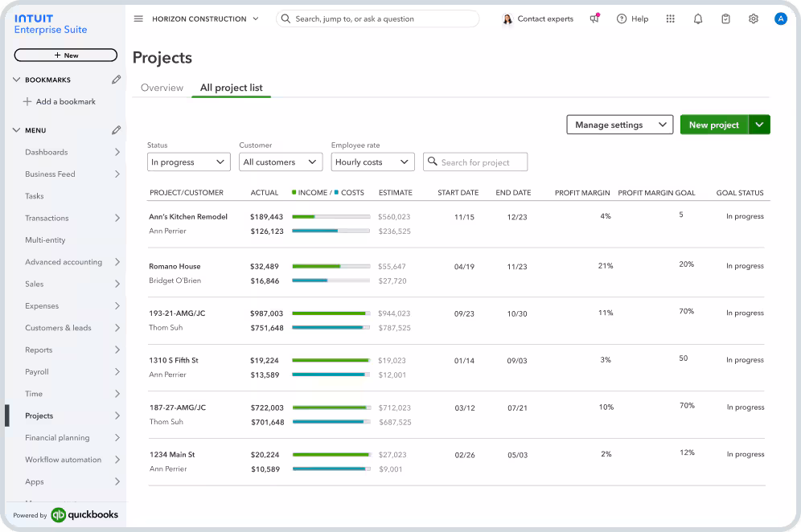The width and height of the screenshot is (801, 532).
Task: Click the profile avatar icon
Action: (780, 18)
